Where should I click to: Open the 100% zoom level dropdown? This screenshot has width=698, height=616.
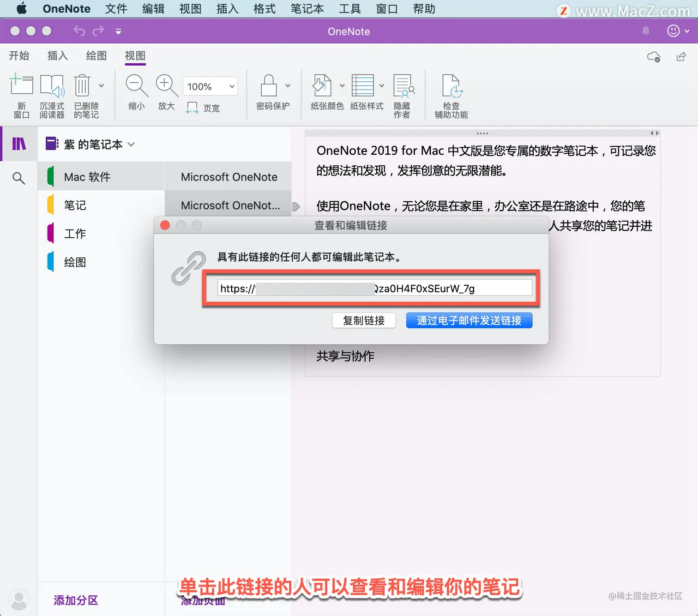coord(211,86)
